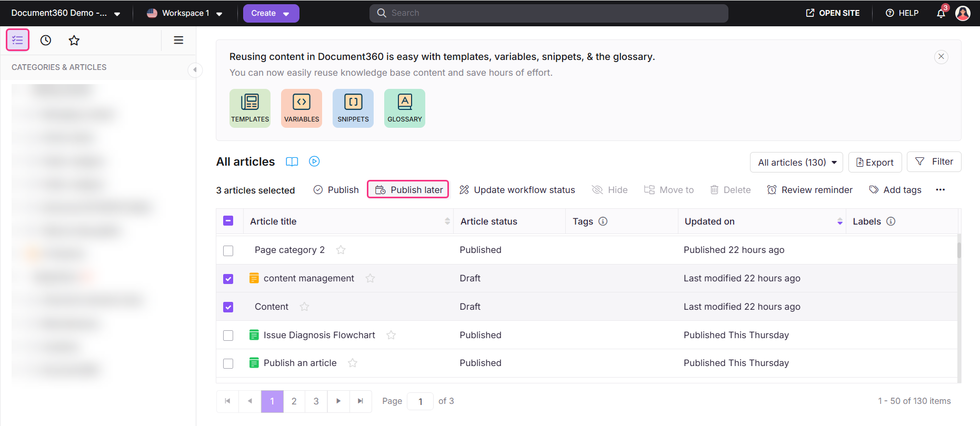Click Update workflow status
The image size is (980, 426).
[517, 190]
